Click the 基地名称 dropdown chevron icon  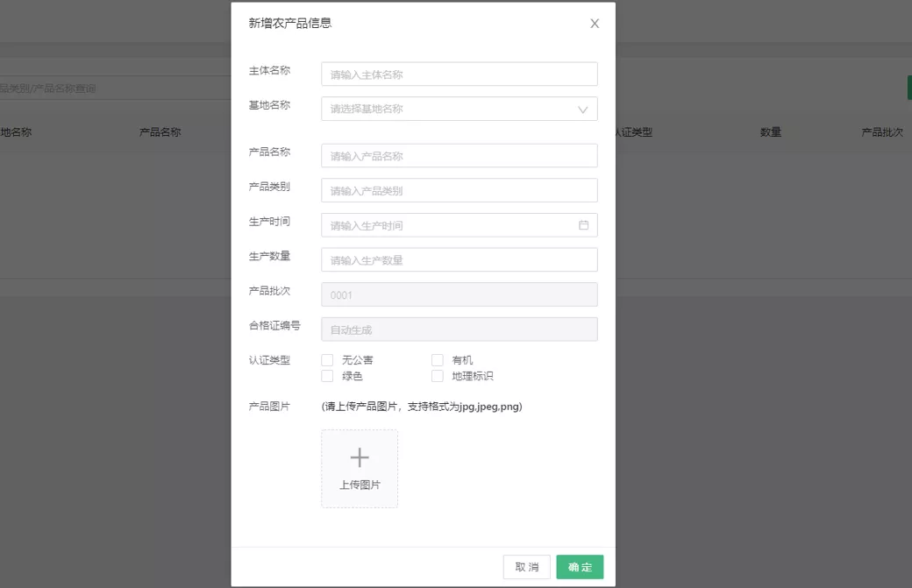(581, 109)
